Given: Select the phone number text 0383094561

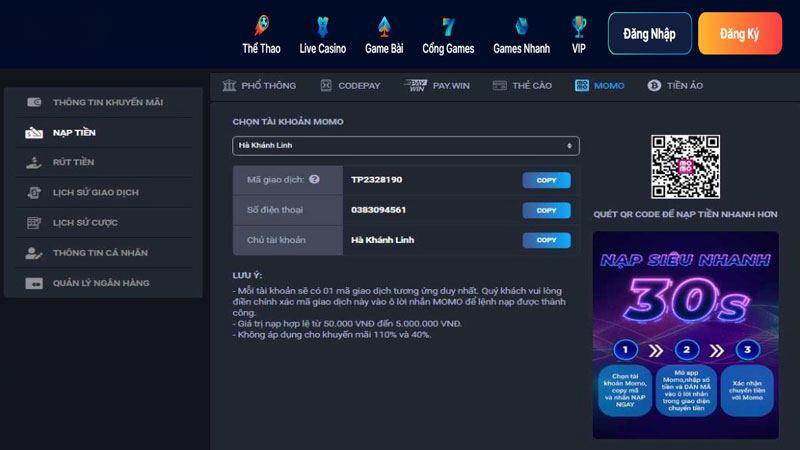Looking at the screenshot, I should pos(379,210).
